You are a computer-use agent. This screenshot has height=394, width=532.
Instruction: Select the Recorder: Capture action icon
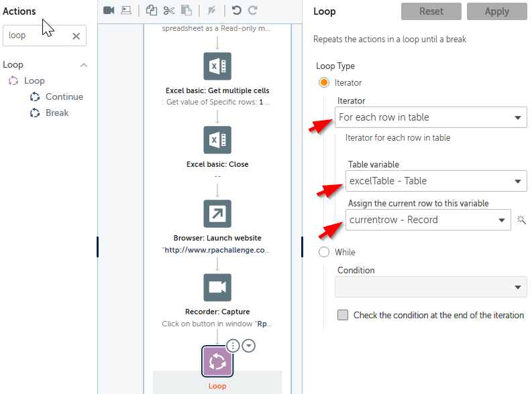click(x=217, y=287)
